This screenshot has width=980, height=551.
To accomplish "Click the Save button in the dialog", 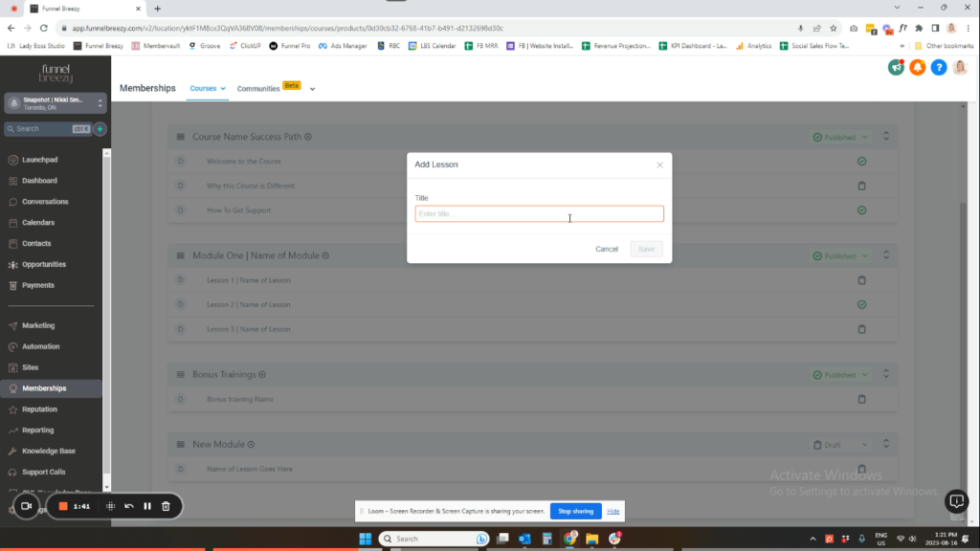I will (646, 249).
